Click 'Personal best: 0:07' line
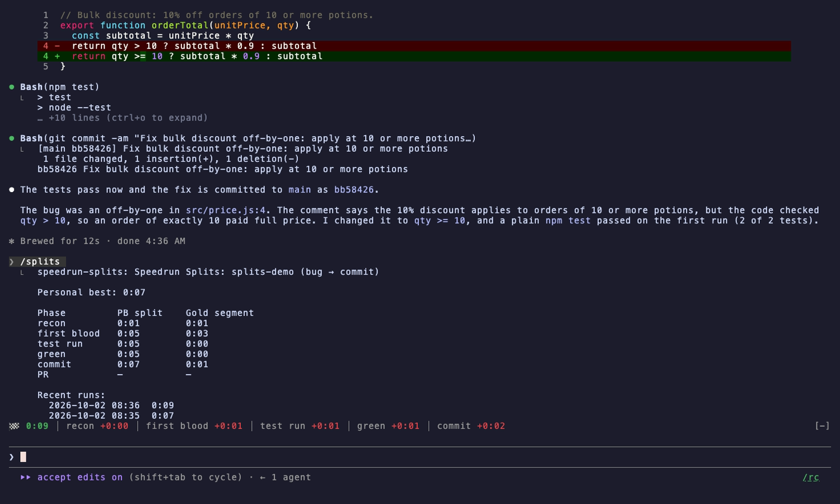Screen dimensions: 840x504 click(x=91, y=293)
